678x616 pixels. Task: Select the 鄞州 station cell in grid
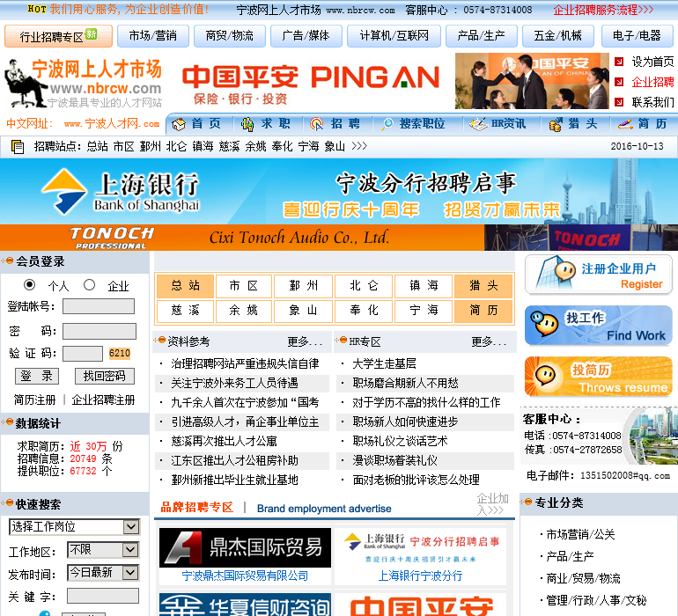[304, 286]
